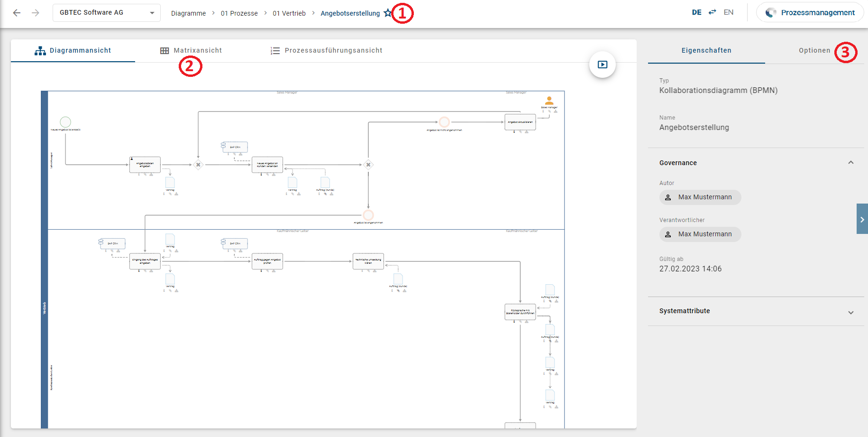Collapse the right side panel arrow

(862, 219)
